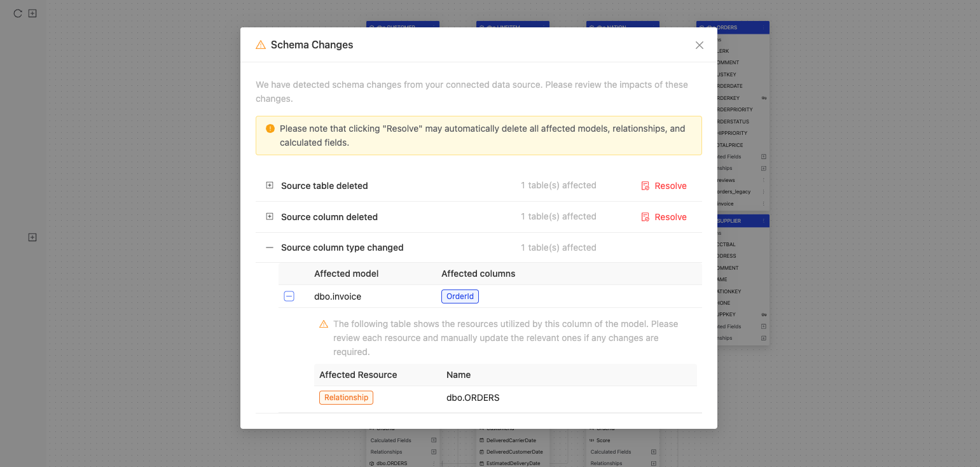Click the exclamation icon in the yellow alert

[x=270, y=129]
